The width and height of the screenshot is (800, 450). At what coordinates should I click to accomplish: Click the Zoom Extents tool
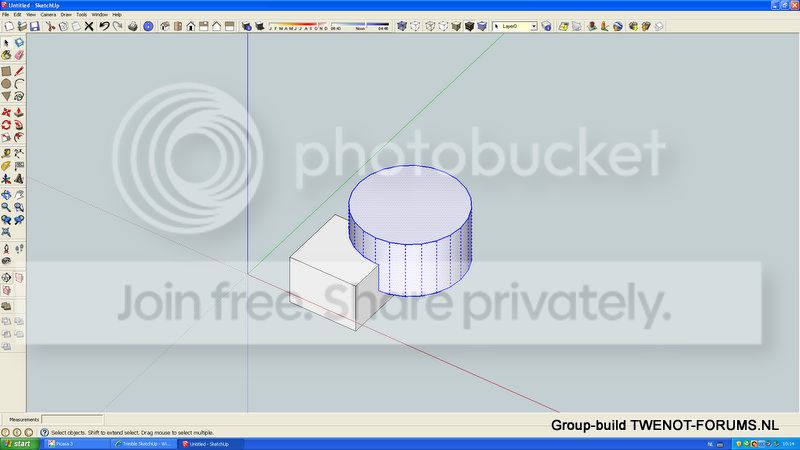click(6, 233)
